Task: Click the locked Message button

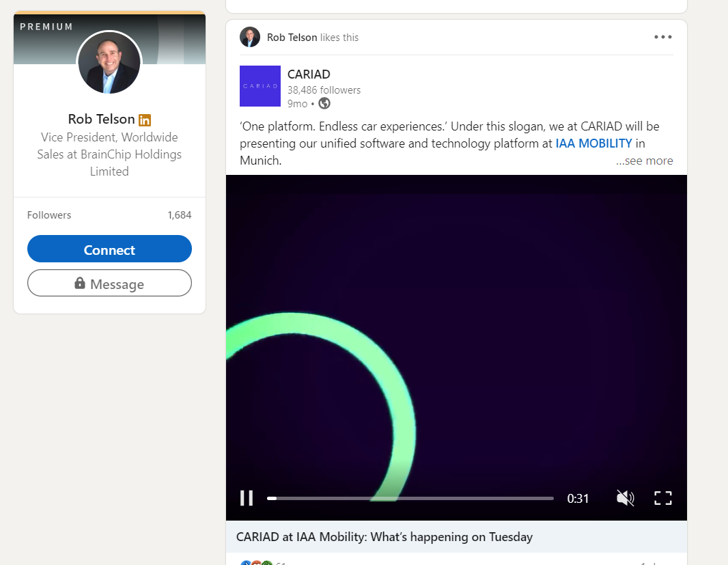Action: point(109,283)
